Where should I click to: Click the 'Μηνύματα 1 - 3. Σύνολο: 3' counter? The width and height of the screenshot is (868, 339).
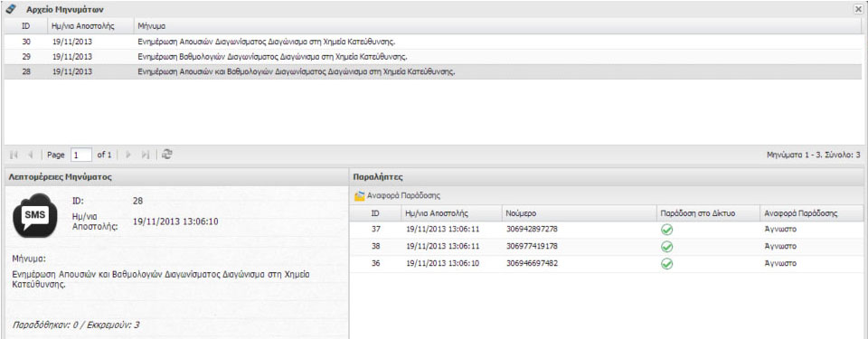point(813,155)
